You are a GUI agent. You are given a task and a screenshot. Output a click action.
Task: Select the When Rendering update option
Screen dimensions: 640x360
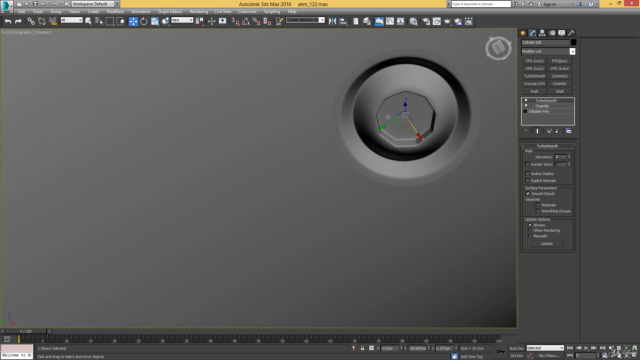coord(530,231)
